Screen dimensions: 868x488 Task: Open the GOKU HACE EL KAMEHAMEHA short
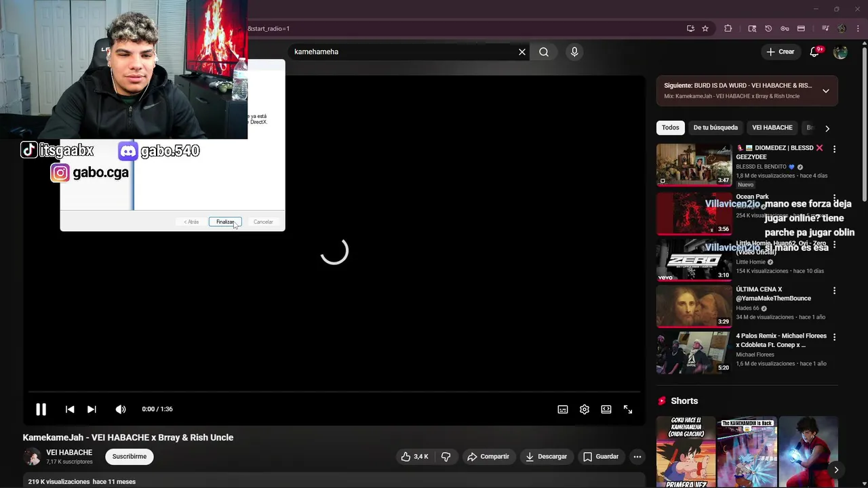click(686, 451)
